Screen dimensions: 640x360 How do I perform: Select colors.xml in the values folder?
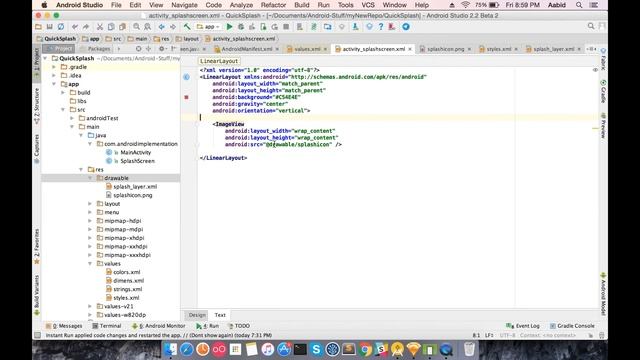[x=127, y=272]
